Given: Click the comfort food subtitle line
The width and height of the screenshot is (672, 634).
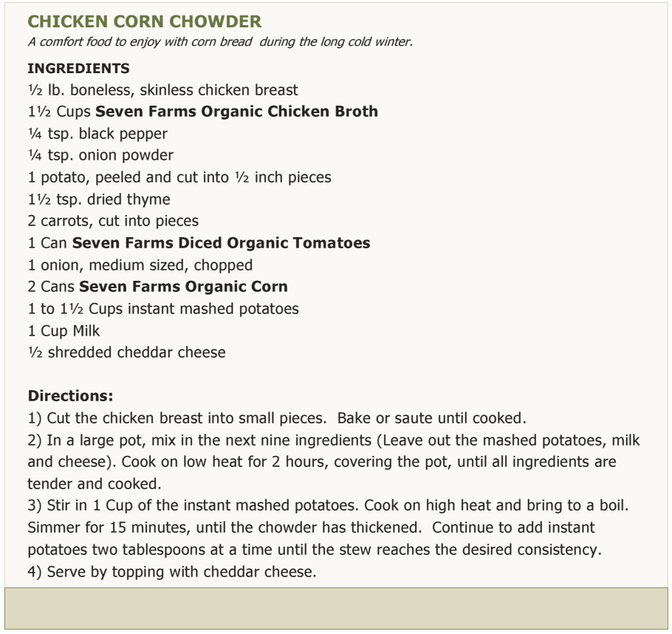Looking at the screenshot, I should coord(220,41).
